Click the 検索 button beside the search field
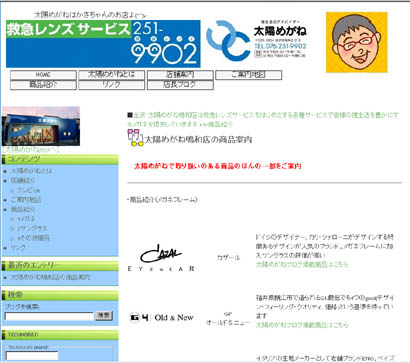The image size is (410, 363). coord(104,316)
